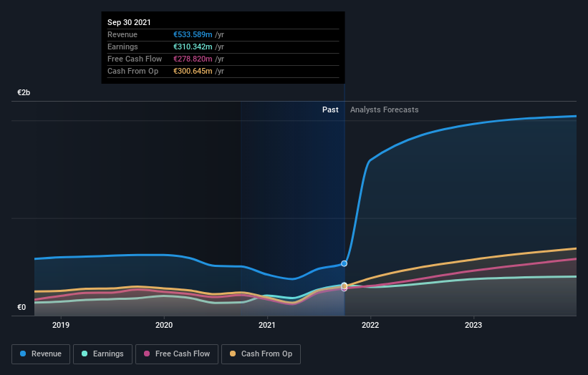This screenshot has height=375, width=588.
Task: Click the Cash From Op label in the tooltip
Action: click(132, 71)
